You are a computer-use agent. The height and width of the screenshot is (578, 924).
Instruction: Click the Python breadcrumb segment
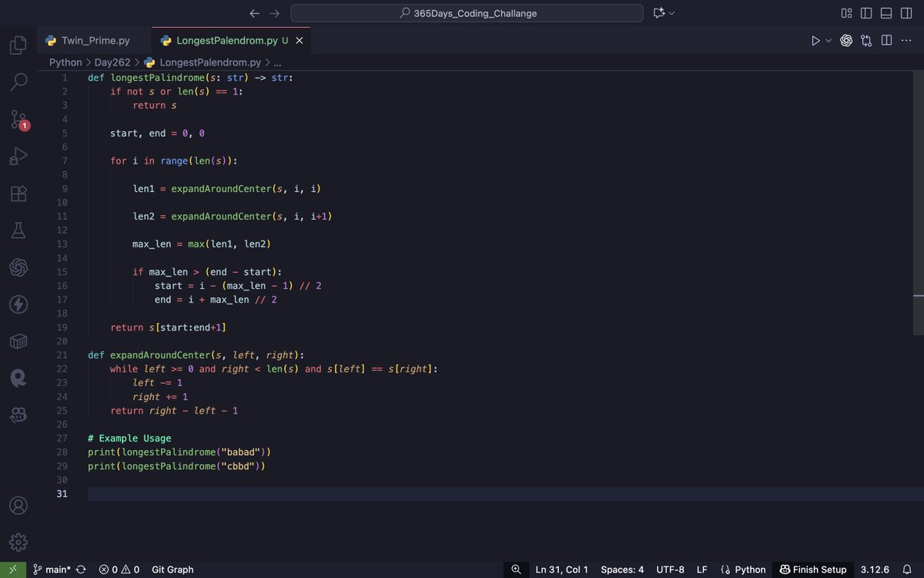(65, 62)
